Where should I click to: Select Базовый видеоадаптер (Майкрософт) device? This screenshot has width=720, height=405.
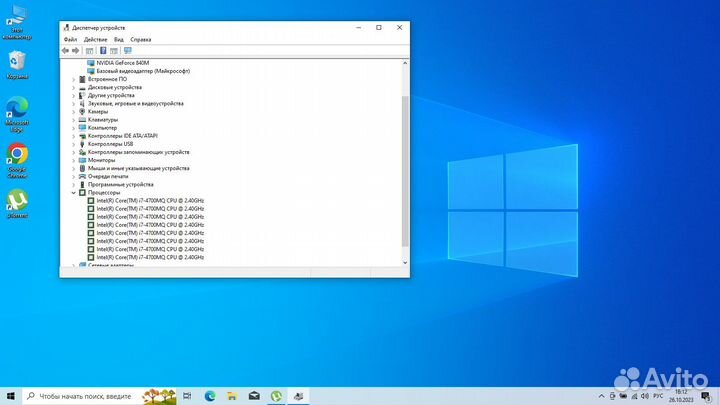pyautogui.click(x=143, y=71)
